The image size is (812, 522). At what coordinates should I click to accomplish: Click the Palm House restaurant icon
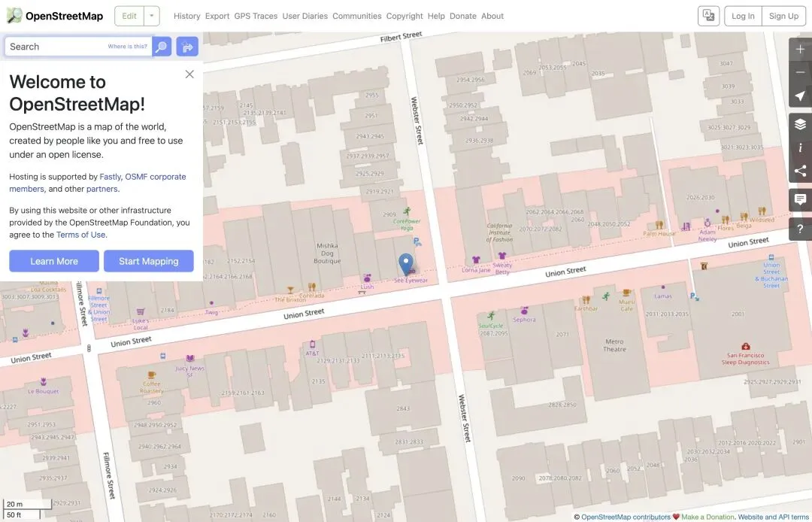click(x=659, y=225)
